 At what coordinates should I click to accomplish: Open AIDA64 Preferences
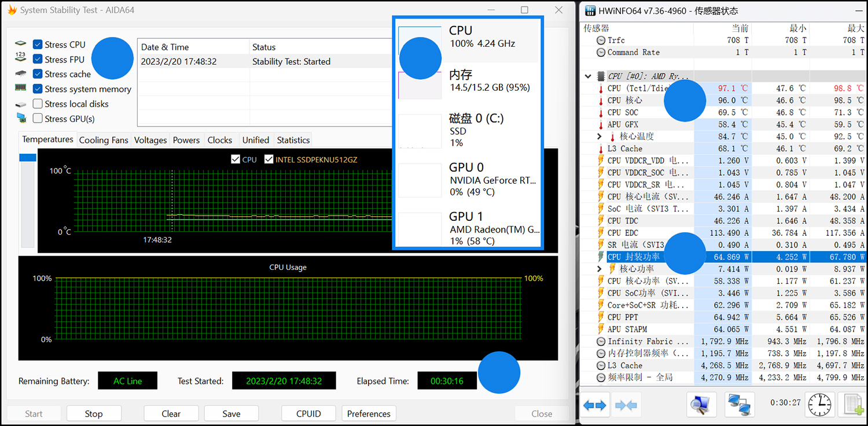369,413
